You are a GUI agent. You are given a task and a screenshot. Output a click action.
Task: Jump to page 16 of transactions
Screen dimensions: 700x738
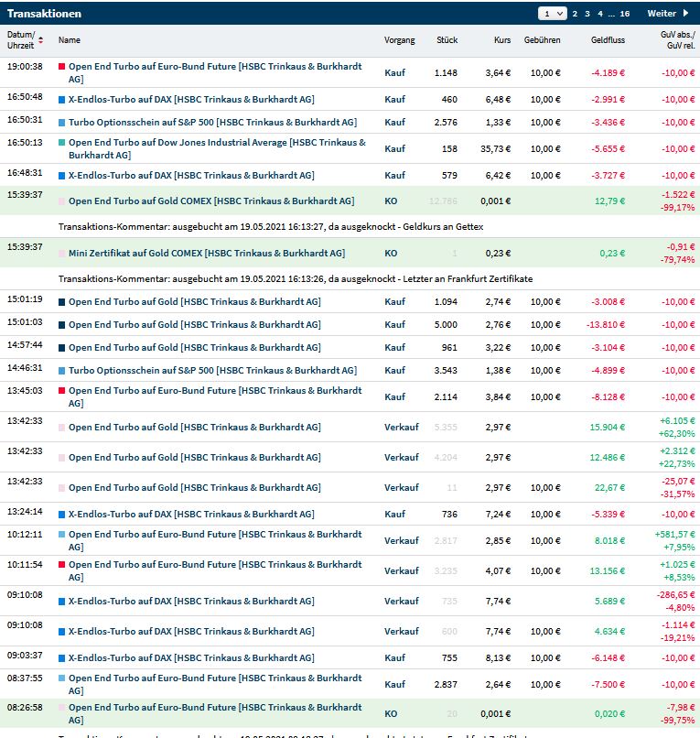click(625, 14)
